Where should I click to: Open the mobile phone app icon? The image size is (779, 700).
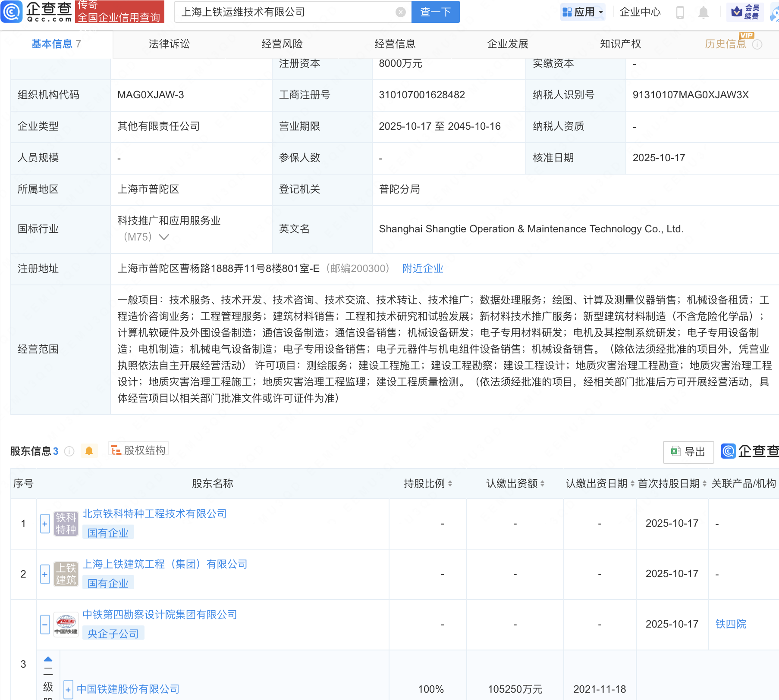pos(680,12)
